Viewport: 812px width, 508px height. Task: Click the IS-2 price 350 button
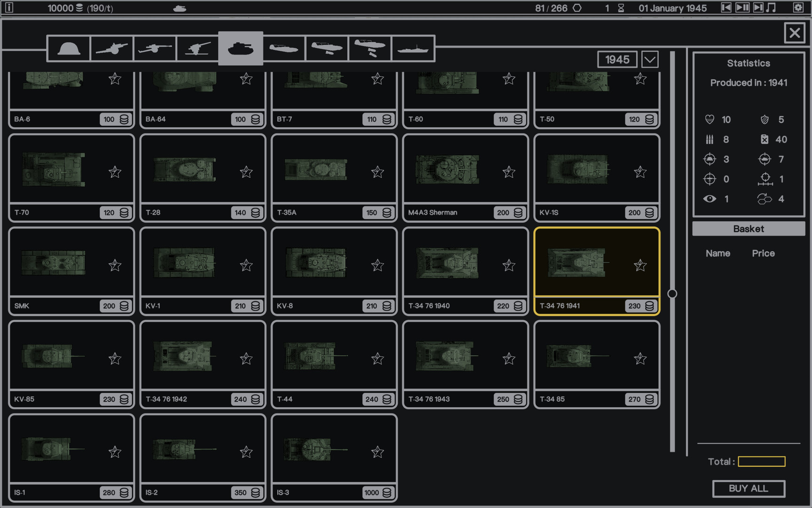247,492
